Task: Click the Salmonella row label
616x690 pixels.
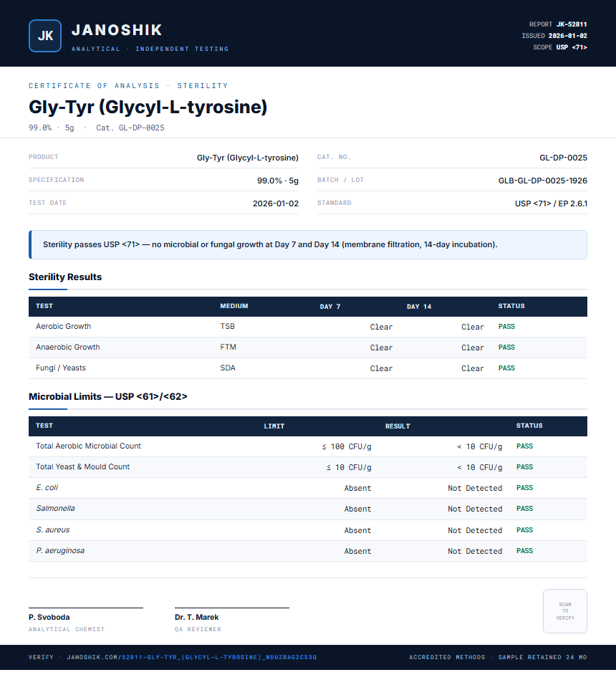Action: coord(55,508)
